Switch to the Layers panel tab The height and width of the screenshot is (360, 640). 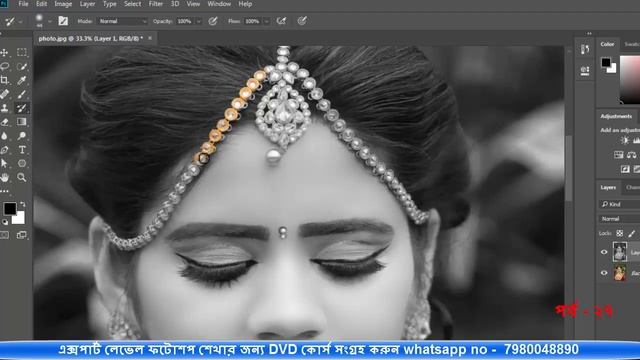[x=608, y=187]
